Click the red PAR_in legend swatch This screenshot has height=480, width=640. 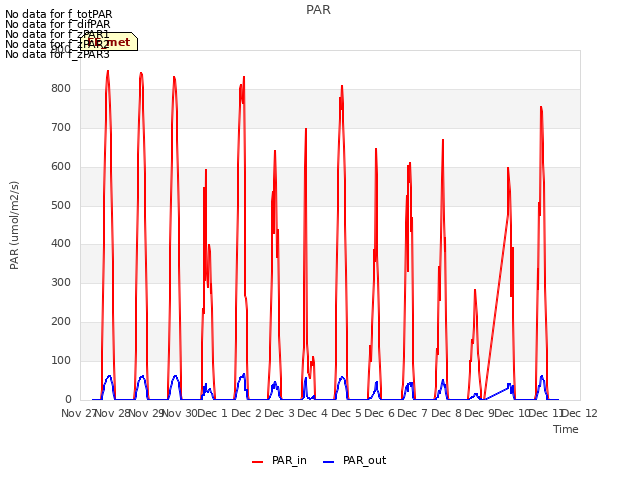pos(258,462)
